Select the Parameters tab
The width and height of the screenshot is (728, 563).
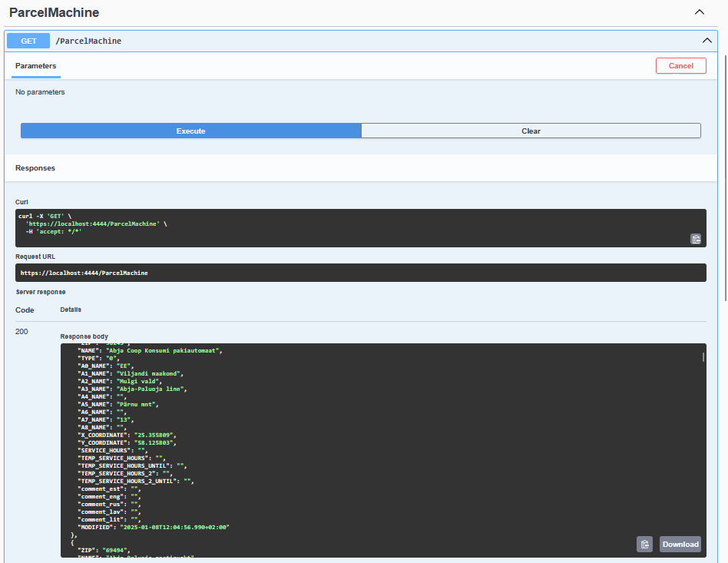[x=35, y=66]
